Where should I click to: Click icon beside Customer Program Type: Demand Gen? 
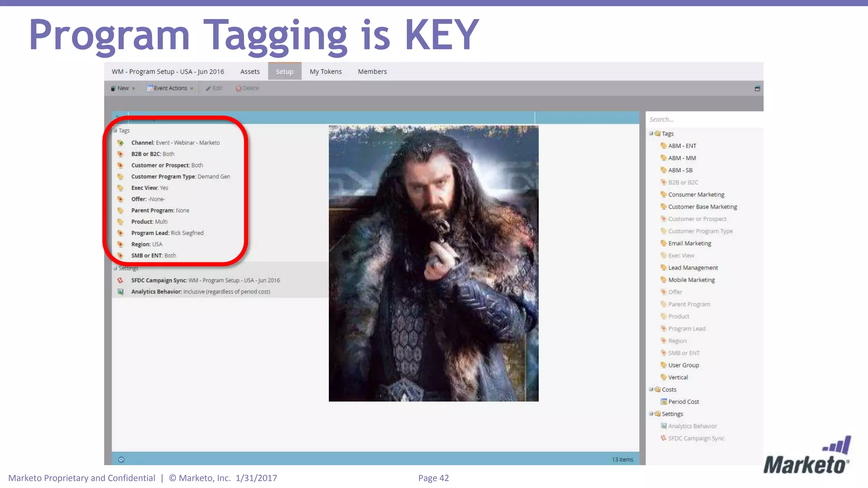point(120,177)
